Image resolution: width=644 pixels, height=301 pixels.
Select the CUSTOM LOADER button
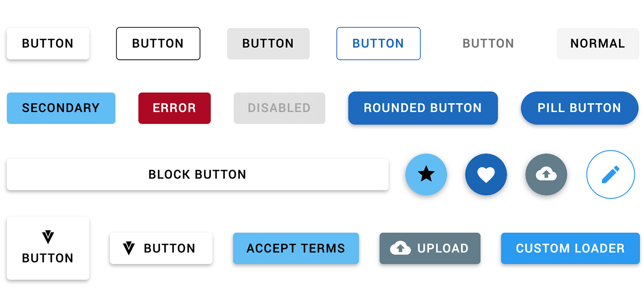click(x=570, y=248)
